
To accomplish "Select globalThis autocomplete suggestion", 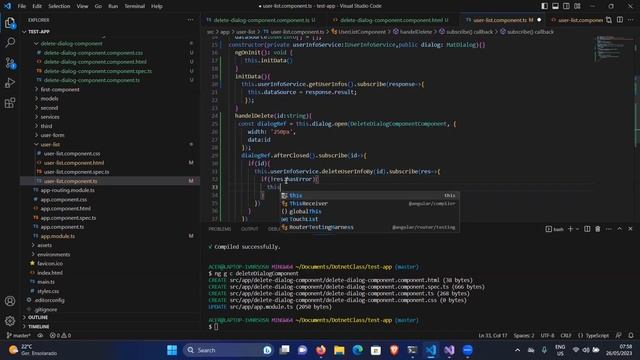I will point(370,211).
